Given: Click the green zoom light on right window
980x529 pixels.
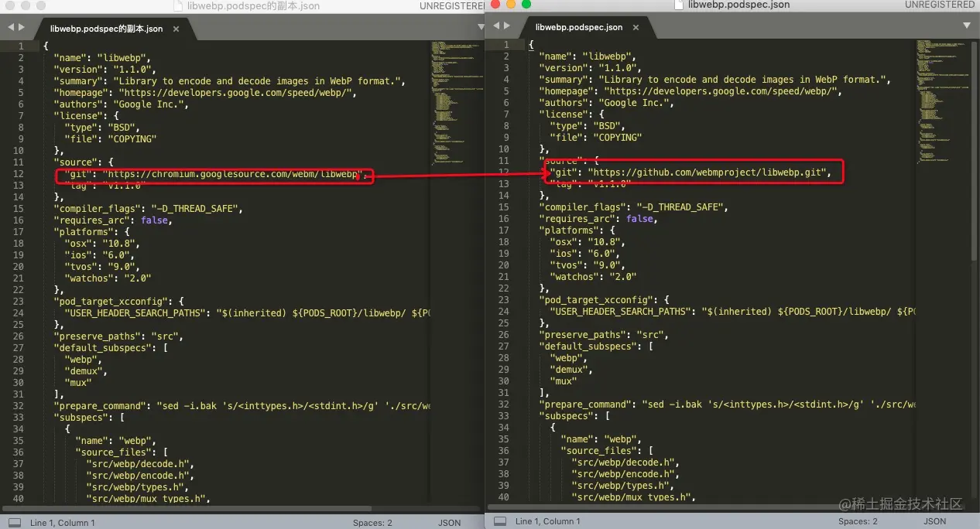Looking at the screenshot, I should (526, 5).
